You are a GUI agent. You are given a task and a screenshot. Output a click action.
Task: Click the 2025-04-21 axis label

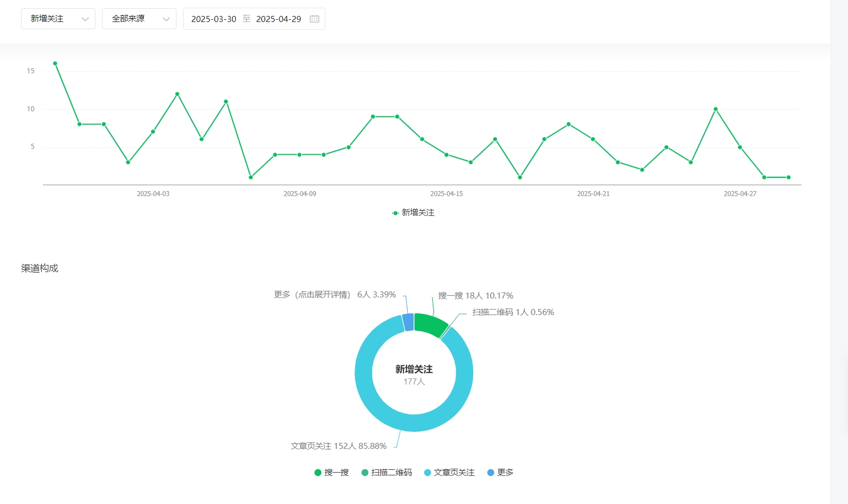[593, 194]
